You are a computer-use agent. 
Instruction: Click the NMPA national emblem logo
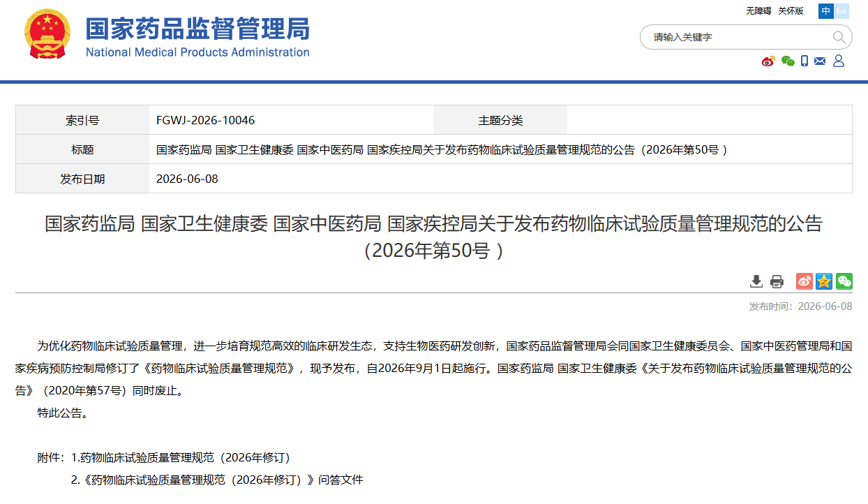pos(47,34)
